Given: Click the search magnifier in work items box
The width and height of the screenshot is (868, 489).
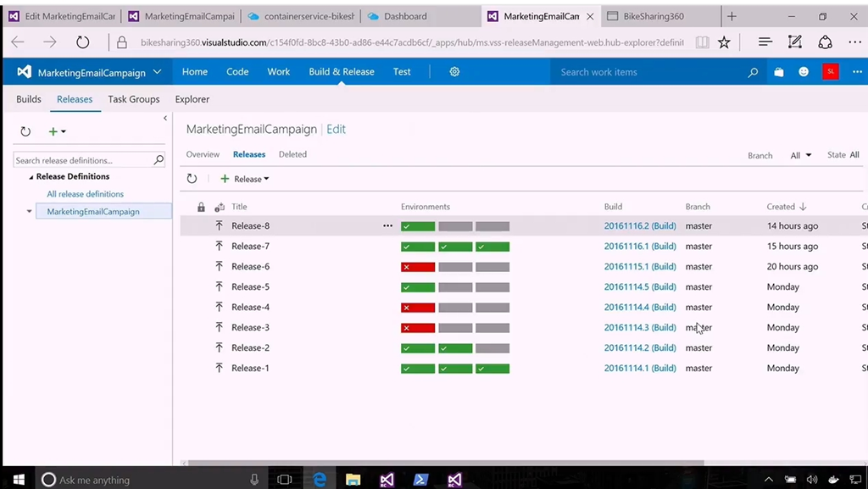Looking at the screenshot, I should point(753,73).
